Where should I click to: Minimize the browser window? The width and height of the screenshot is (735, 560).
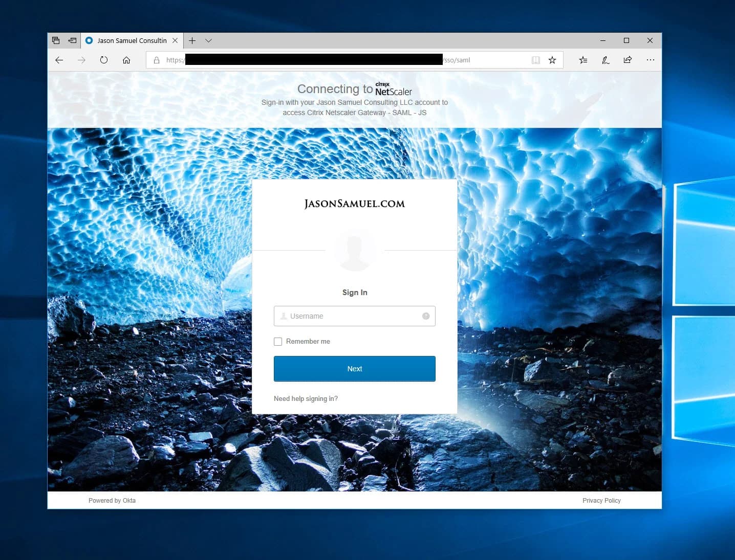click(603, 40)
